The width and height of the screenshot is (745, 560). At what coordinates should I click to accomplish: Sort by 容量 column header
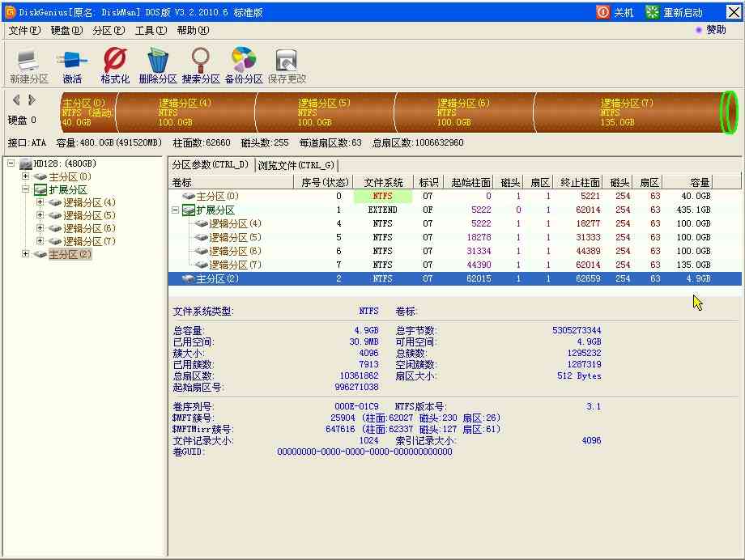(688, 182)
